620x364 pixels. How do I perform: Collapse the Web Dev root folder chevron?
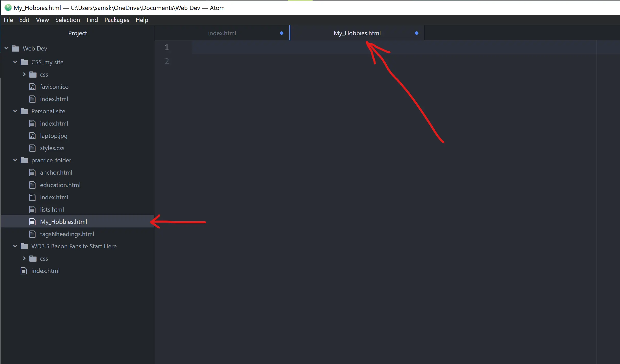coord(6,48)
